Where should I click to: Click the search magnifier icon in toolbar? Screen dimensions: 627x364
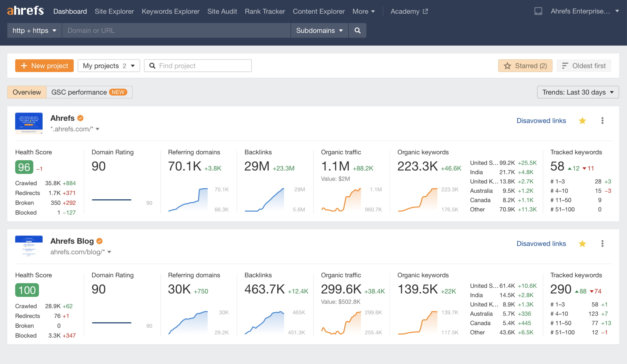pyautogui.click(x=358, y=30)
